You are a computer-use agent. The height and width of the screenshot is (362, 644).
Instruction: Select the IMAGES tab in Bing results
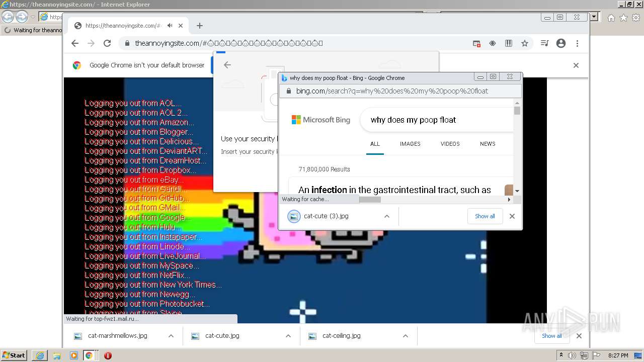(x=410, y=144)
